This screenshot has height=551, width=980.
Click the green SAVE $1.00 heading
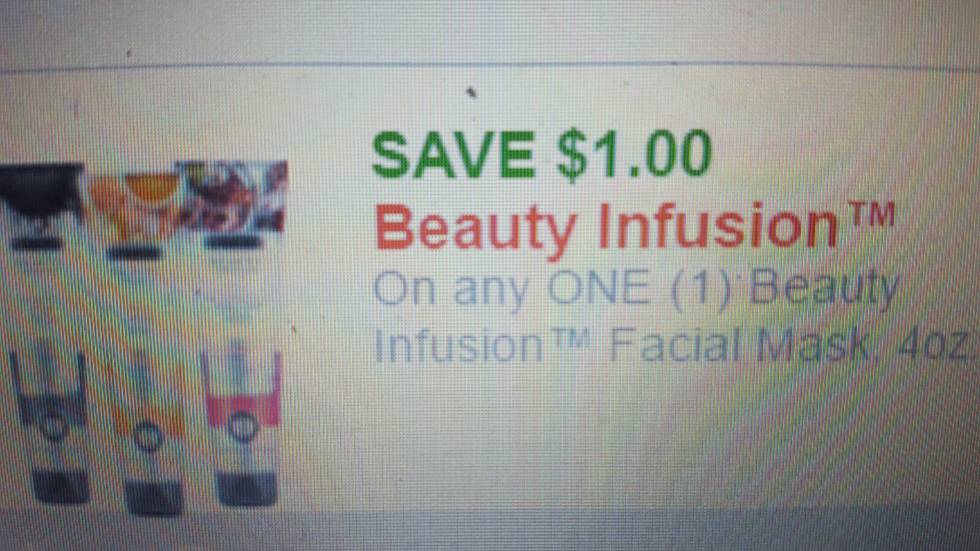coord(541,154)
